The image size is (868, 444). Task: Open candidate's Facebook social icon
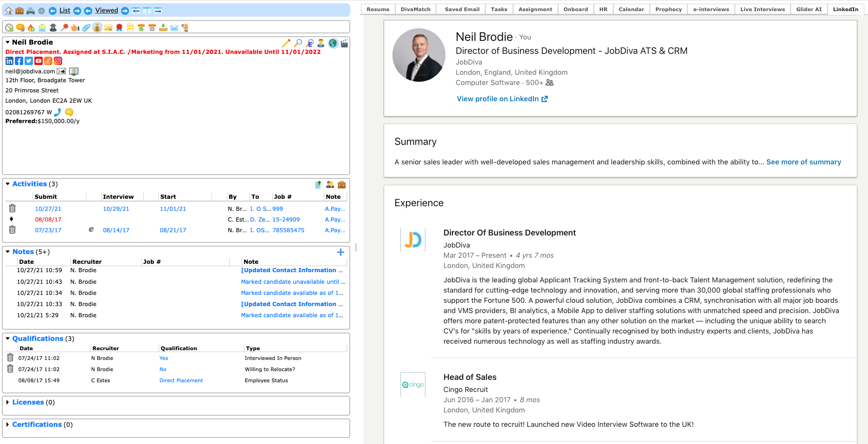(x=19, y=61)
